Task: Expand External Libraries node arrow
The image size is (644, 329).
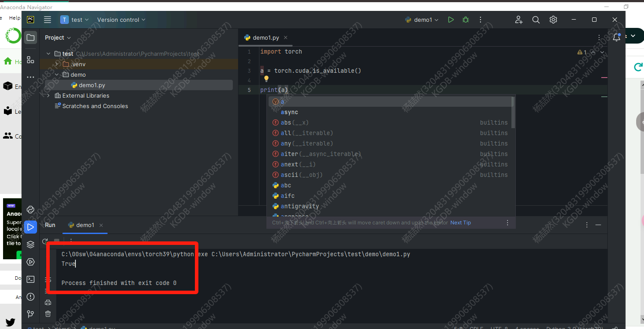Action: click(x=48, y=95)
